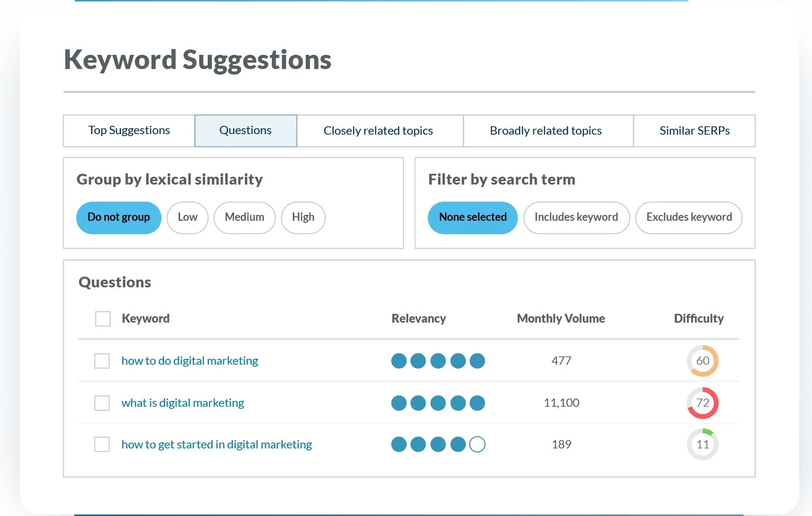Select the Similar SERPs tab

(694, 131)
